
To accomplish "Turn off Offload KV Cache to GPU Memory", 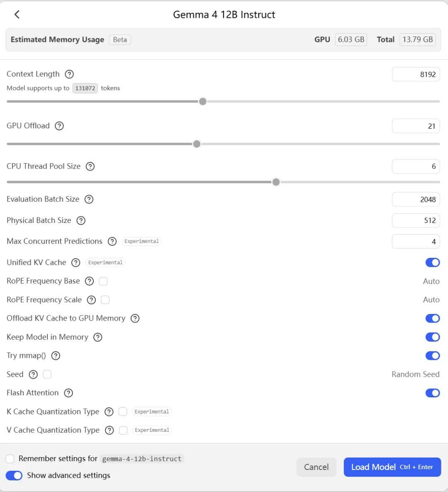I will (433, 318).
